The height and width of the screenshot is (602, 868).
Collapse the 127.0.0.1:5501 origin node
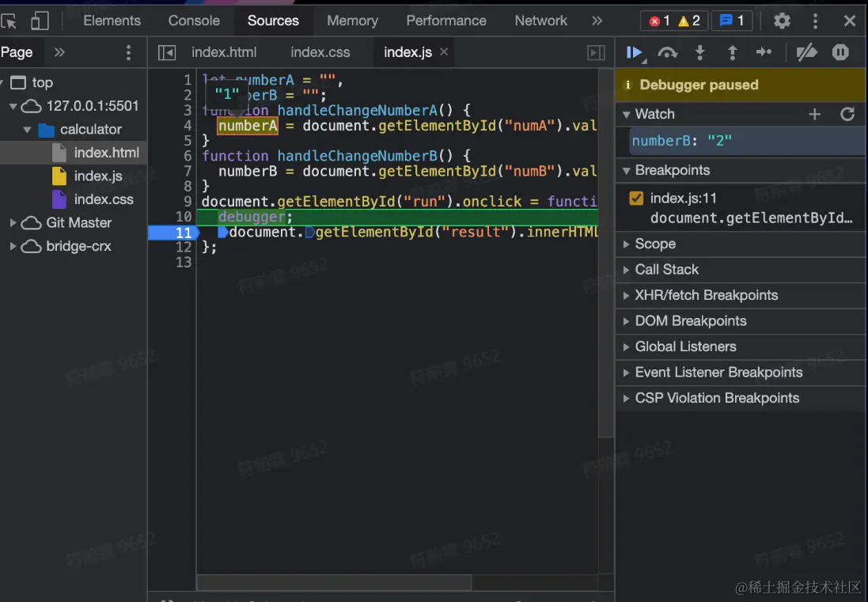coord(13,106)
